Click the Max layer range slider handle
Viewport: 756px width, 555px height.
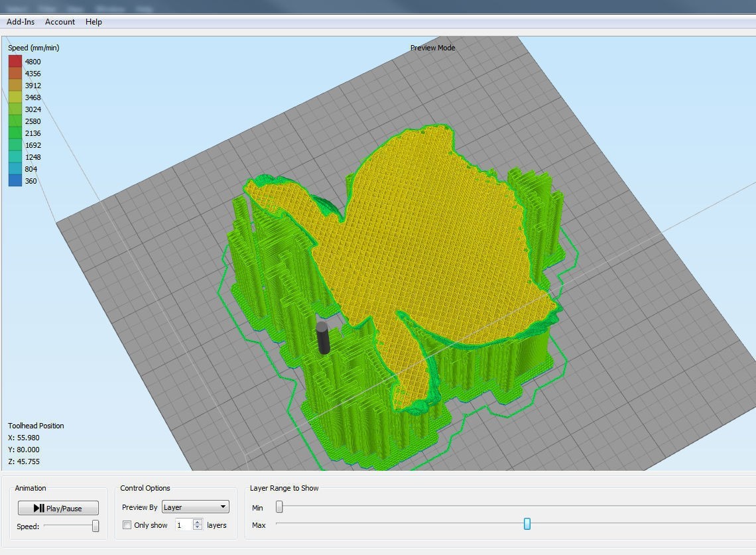[x=527, y=524]
